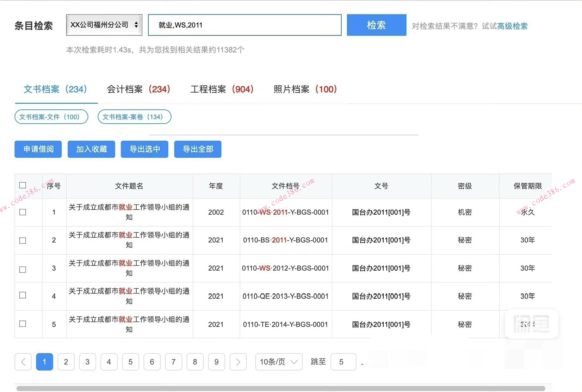The image size is (582, 392).
Task: Click the 检索 search button
Action: [376, 25]
